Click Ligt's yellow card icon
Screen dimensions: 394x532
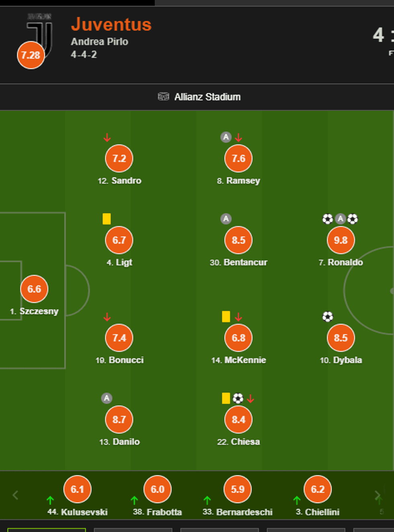click(x=107, y=219)
